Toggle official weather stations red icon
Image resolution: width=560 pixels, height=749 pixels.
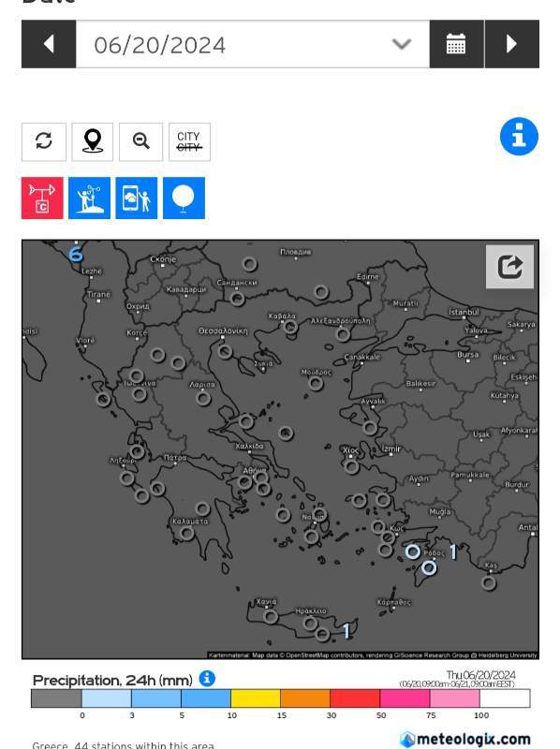(x=42, y=198)
